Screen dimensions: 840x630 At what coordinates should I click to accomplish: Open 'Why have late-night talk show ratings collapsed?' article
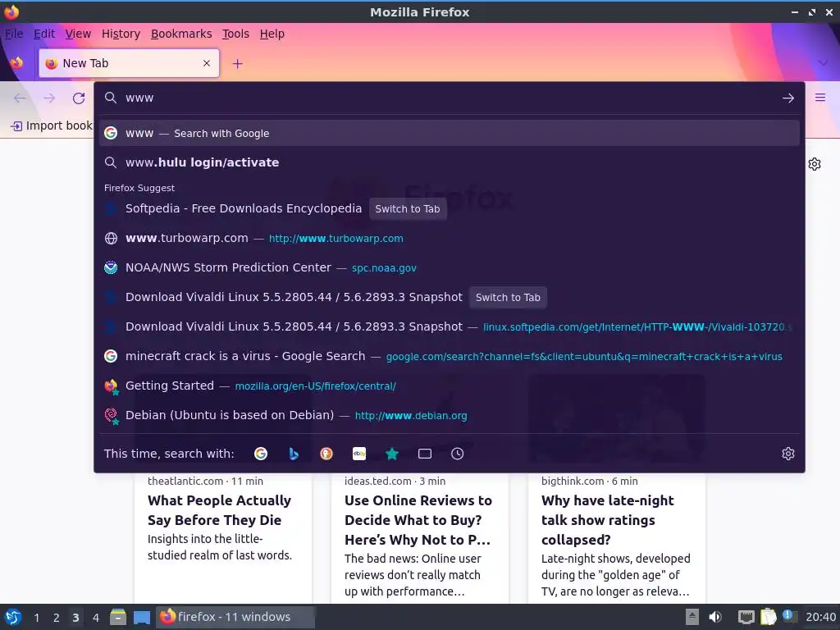pos(608,519)
